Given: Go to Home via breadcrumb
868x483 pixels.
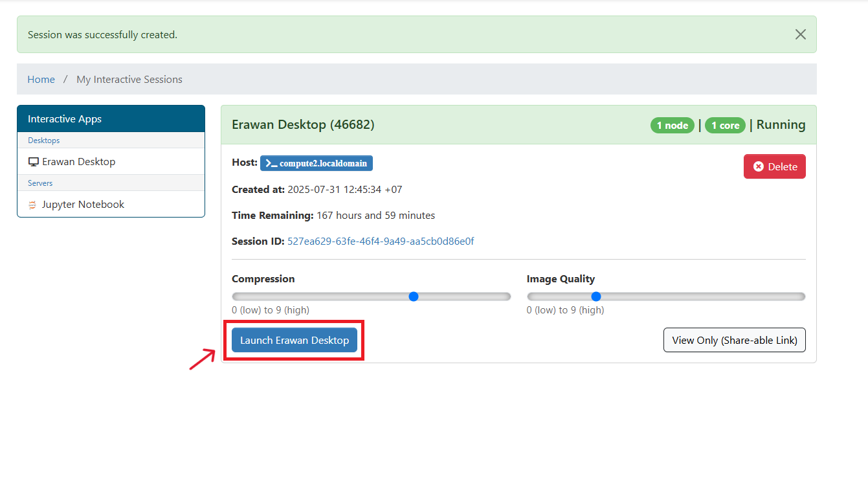Looking at the screenshot, I should [x=41, y=79].
